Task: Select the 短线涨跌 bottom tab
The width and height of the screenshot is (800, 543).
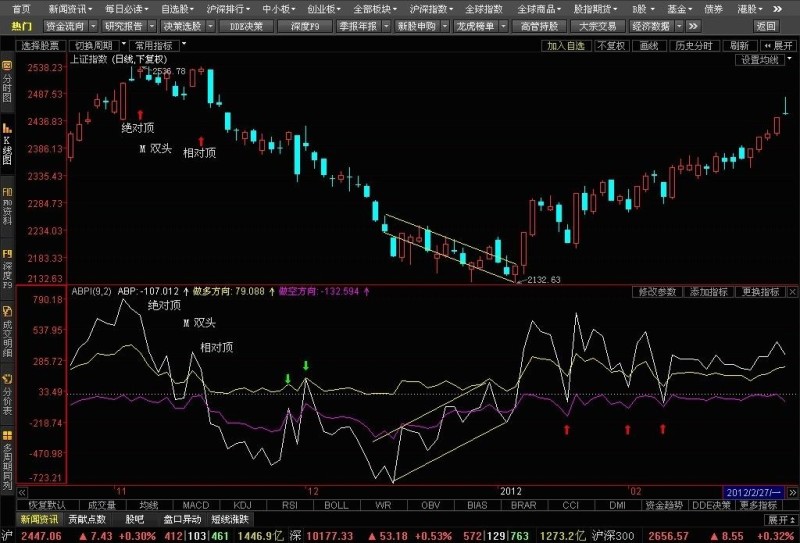Action: point(230,520)
